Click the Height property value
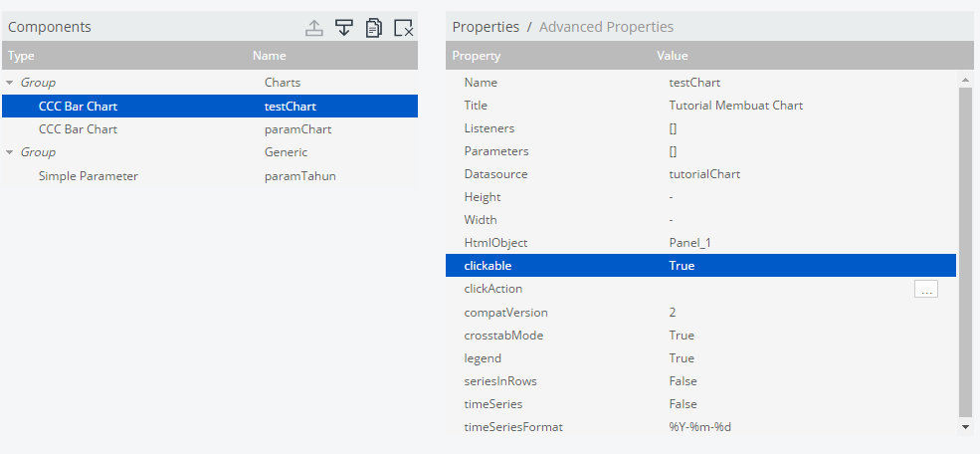This screenshot has height=454, width=980. pyautogui.click(x=671, y=197)
